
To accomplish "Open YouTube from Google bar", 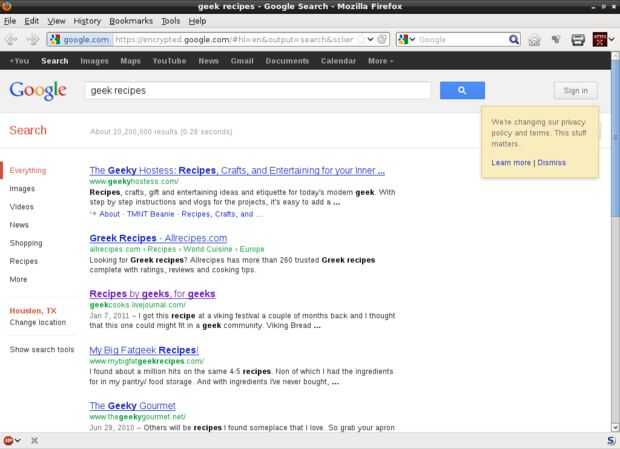I will tap(169, 61).
